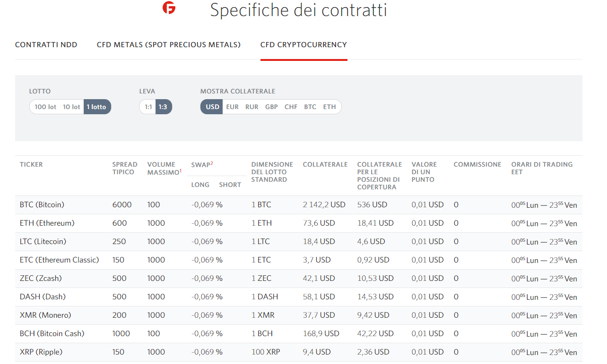Click the 168,9 USD collateral value
Viewport: 607px width, 364px height.
[321, 333]
